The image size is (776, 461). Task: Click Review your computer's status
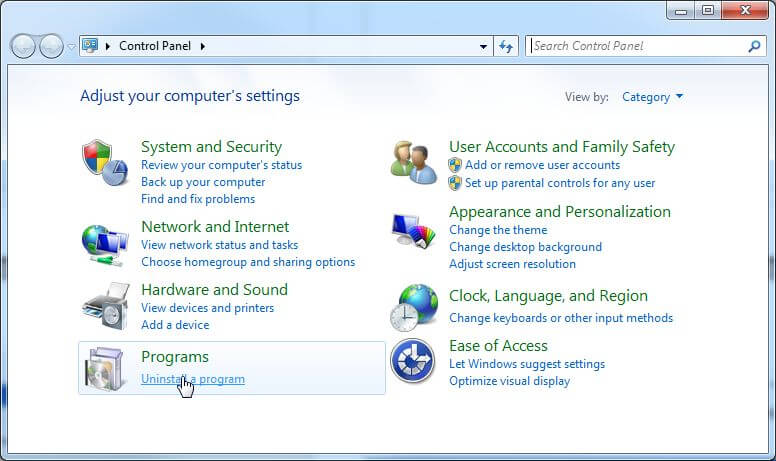(x=221, y=165)
